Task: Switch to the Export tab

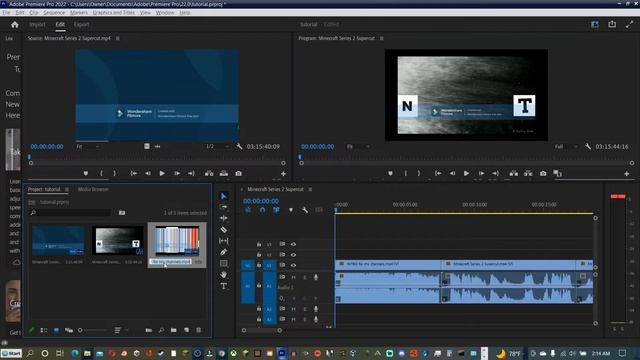Action: point(82,24)
